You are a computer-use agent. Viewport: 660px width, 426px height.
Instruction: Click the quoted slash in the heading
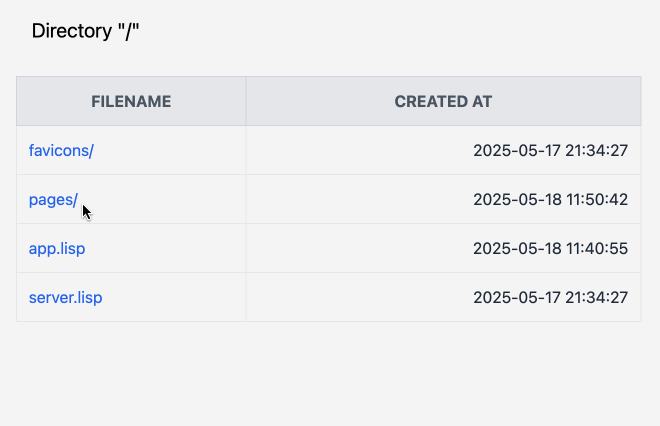tap(129, 31)
